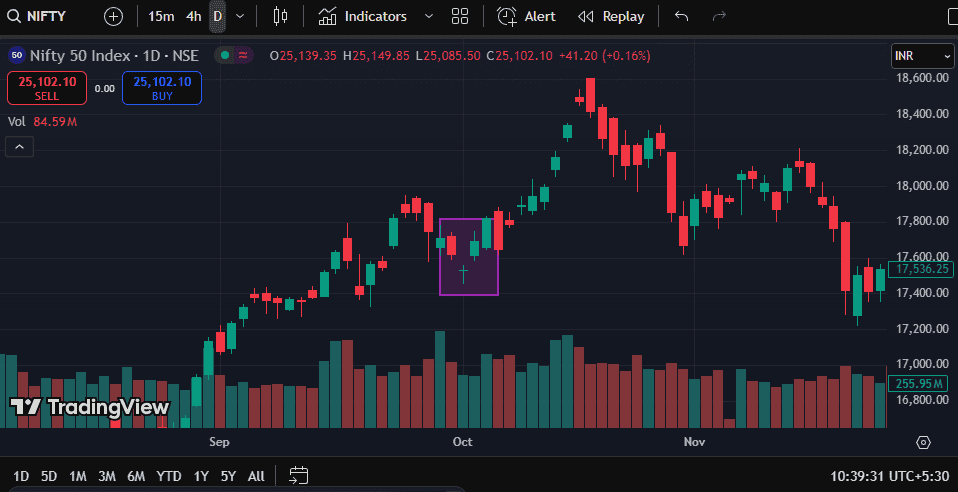Click the 25,102.10 SELL button

pos(47,88)
